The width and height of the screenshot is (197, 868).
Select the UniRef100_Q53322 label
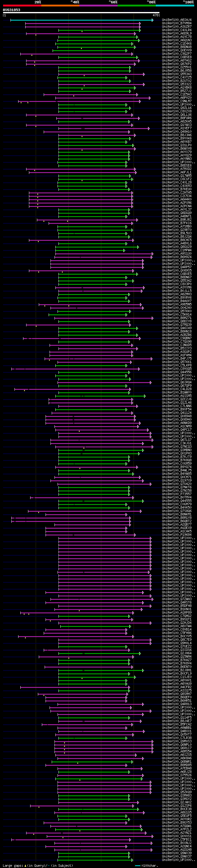[x=177, y=84]
